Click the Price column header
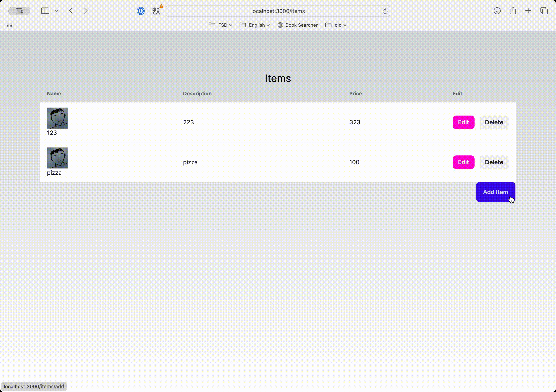Viewport: 556px width, 392px height. click(355, 94)
